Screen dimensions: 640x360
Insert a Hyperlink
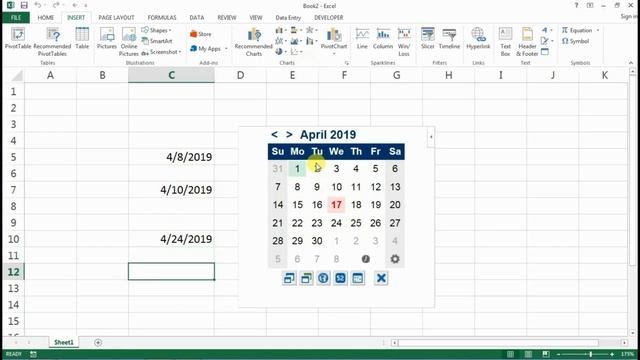(x=478, y=39)
